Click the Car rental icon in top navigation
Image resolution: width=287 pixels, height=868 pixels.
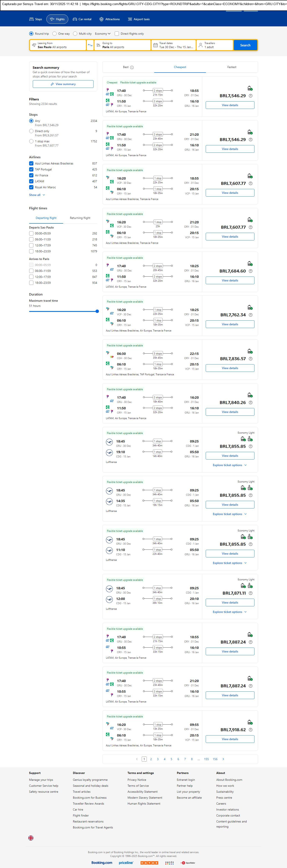coord(75,19)
